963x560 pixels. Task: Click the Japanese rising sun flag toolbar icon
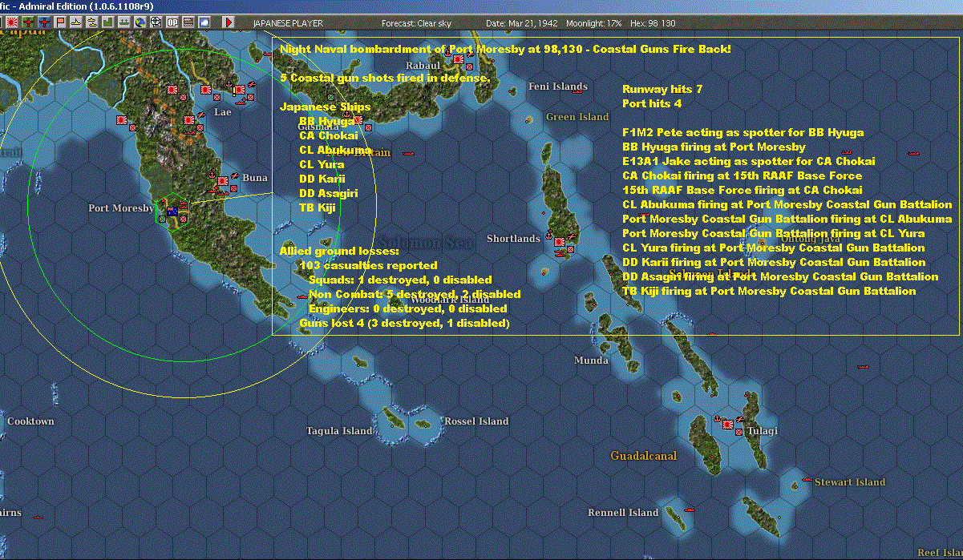(x=12, y=22)
